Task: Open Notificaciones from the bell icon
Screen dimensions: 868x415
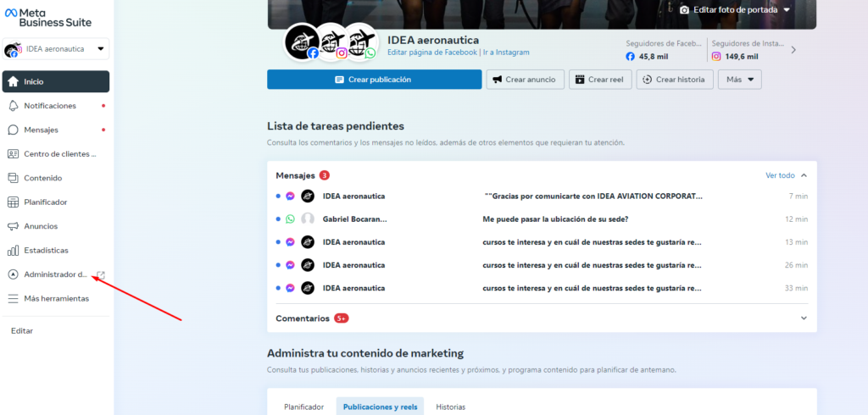Action: [x=14, y=106]
